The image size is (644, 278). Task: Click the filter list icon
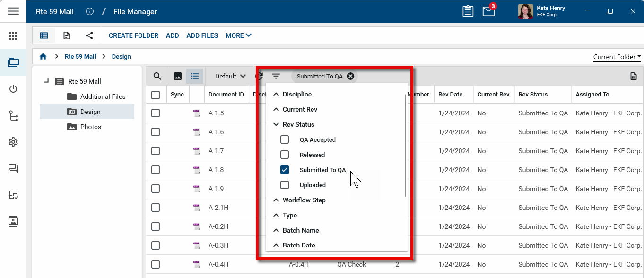[x=276, y=76]
